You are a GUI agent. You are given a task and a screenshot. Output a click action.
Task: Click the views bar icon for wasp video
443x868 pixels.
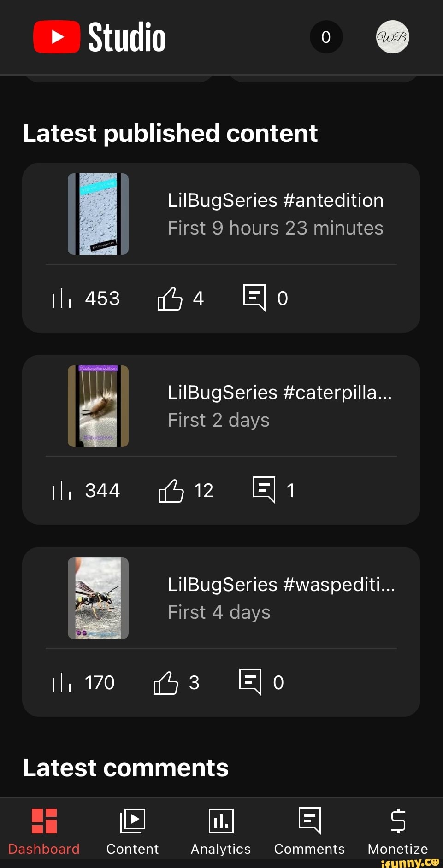click(61, 683)
